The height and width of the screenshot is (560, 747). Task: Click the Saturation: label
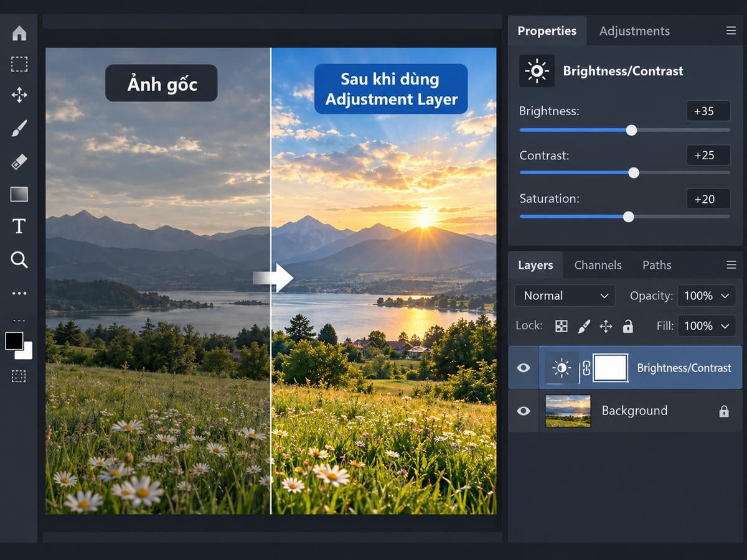click(x=549, y=198)
